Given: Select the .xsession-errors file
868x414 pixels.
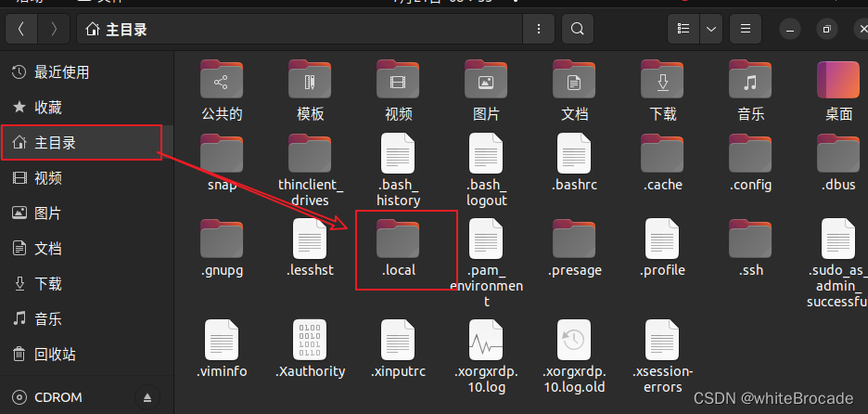Looking at the screenshot, I should 662,340.
